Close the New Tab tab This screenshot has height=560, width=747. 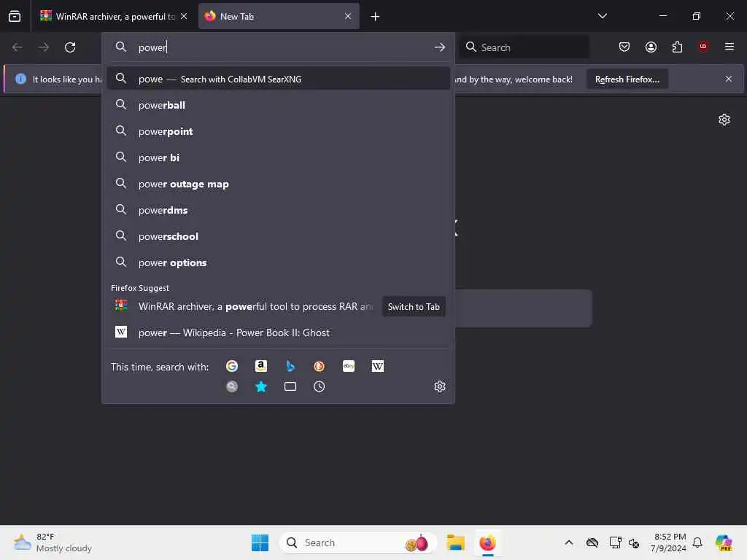click(x=348, y=16)
